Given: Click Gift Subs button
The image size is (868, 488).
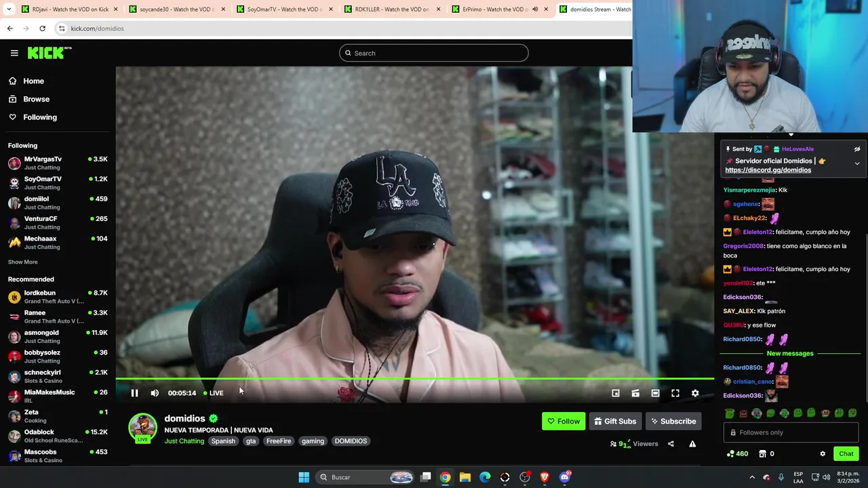Looking at the screenshot, I should 615,421.
